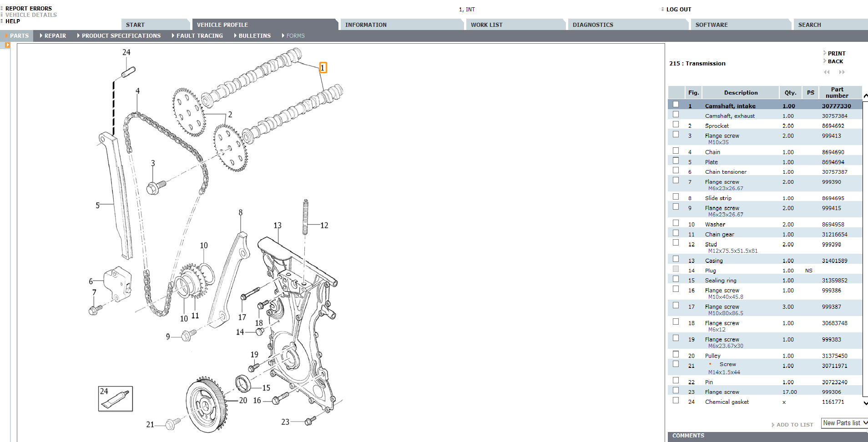Go to previous page with double-left arrows
The image size is (868, 442).
827,72
